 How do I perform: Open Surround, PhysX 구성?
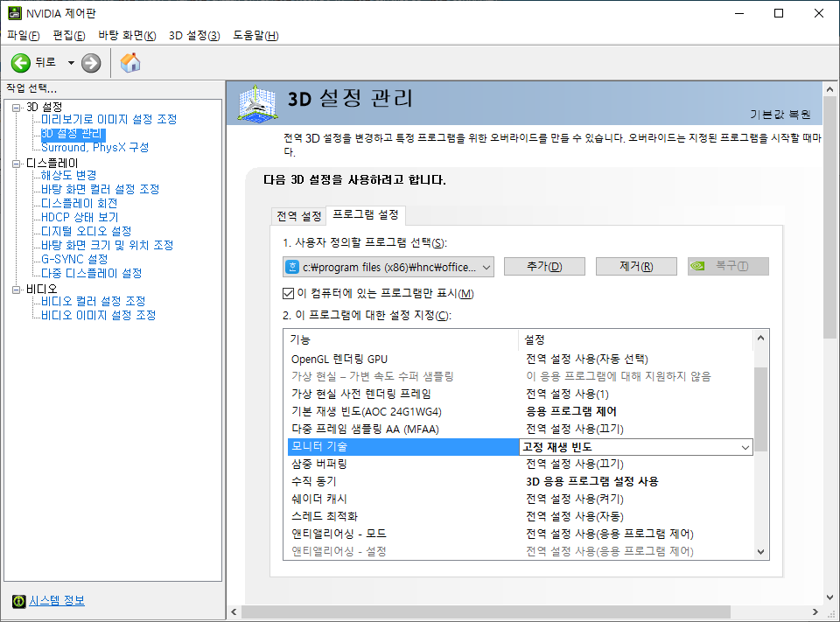point(94,147)
